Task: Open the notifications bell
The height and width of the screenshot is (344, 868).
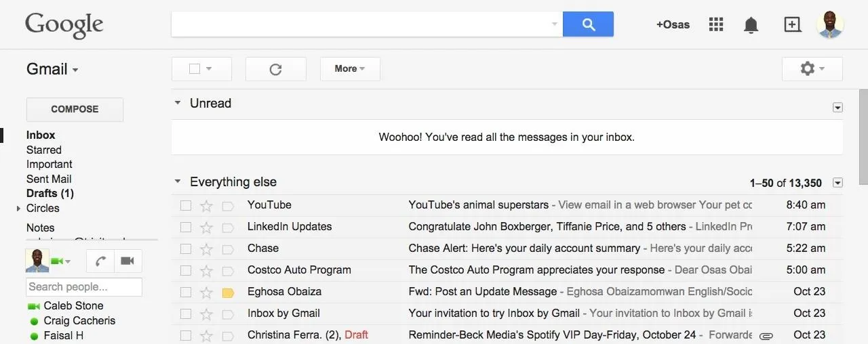Action: 751,25
